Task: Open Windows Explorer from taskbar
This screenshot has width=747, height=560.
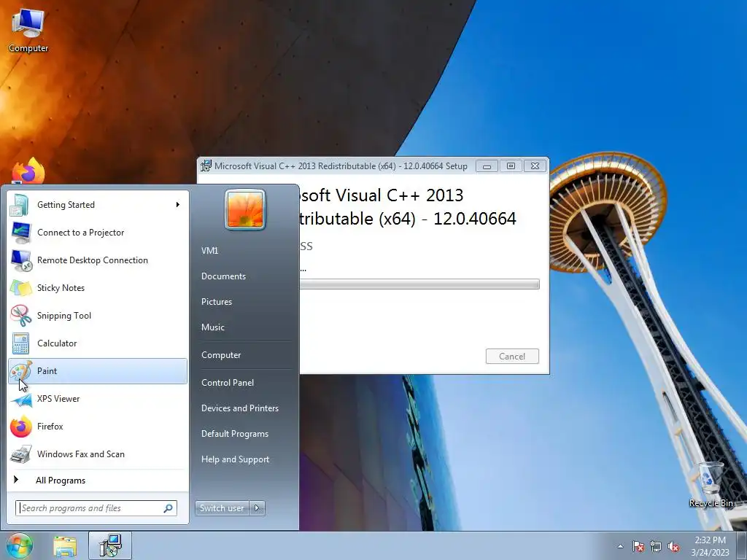Action: pos(65,546)
